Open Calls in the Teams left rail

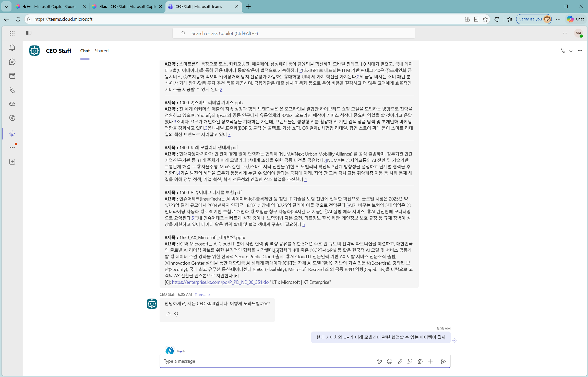tap(12, 90)
